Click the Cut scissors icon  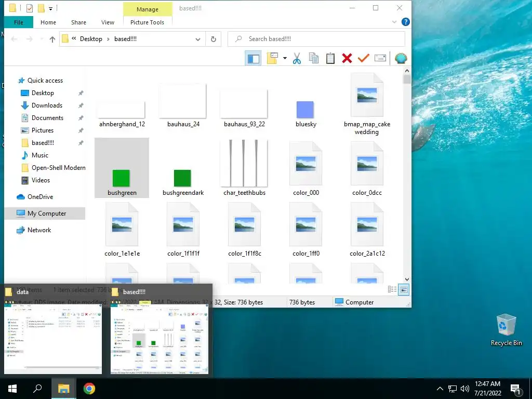coord(297,58)
